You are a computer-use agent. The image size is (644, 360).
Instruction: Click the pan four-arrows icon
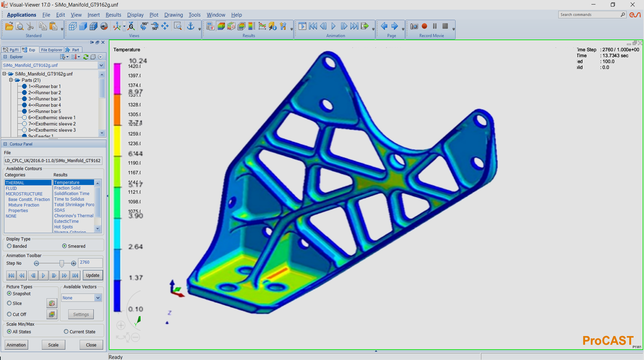(165, 26)
